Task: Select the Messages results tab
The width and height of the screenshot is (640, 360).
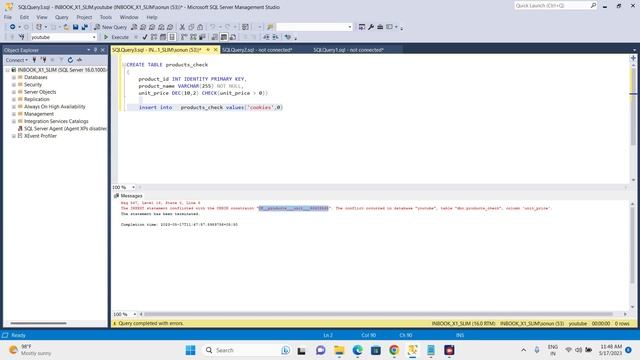Action: pos(128,196)
